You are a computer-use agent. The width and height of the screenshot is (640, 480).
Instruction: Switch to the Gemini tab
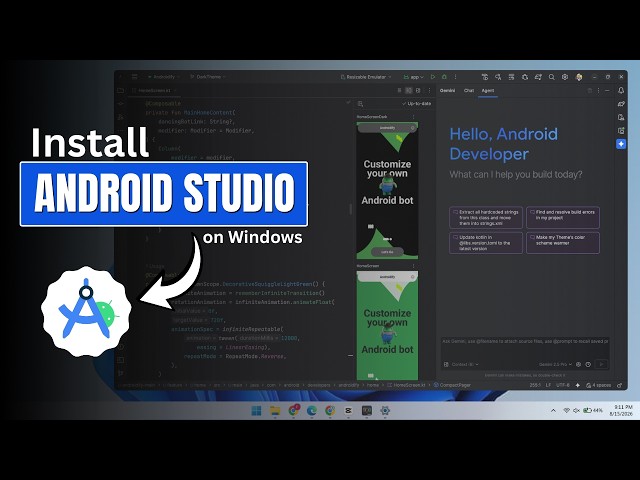pyautogui.click(x=447, y=91)
